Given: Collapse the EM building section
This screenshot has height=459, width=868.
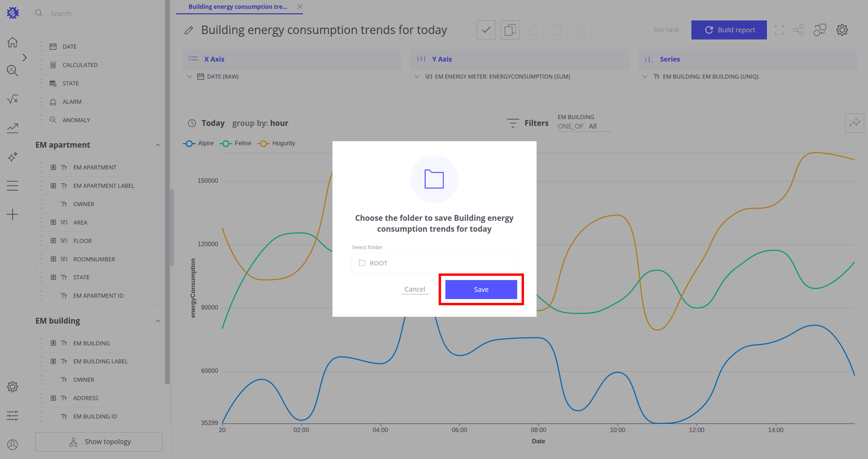Looking at the screenshot, I should [x=158, y=321].
